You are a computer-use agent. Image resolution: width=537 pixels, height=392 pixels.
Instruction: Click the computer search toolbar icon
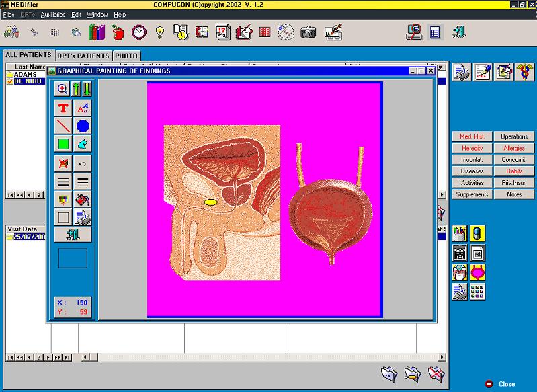[x=414, y=32]
